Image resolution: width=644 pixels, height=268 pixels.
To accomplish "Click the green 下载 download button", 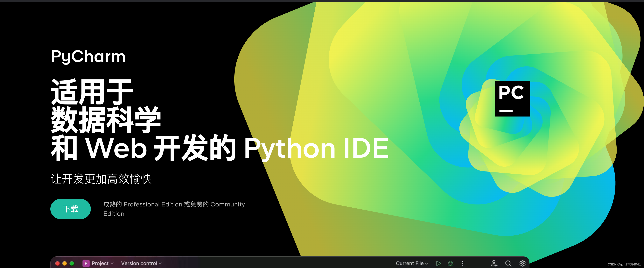I will (71, 209).
